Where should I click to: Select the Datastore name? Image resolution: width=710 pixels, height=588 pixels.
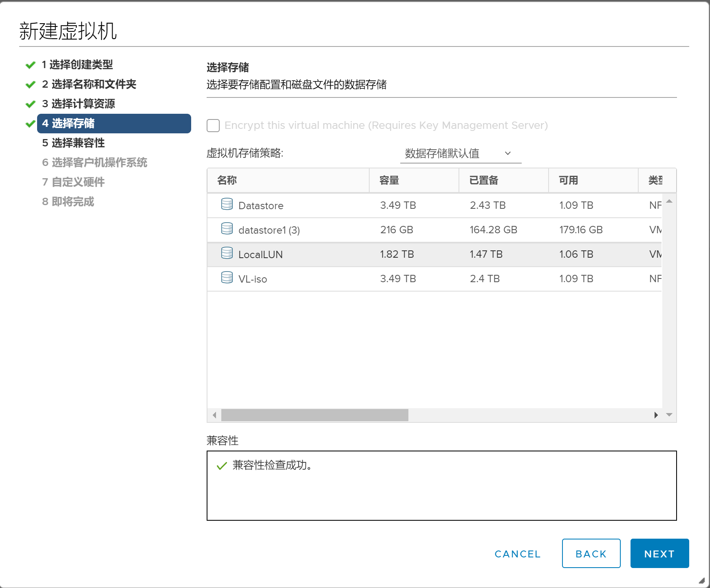click(x=261, y=206)
